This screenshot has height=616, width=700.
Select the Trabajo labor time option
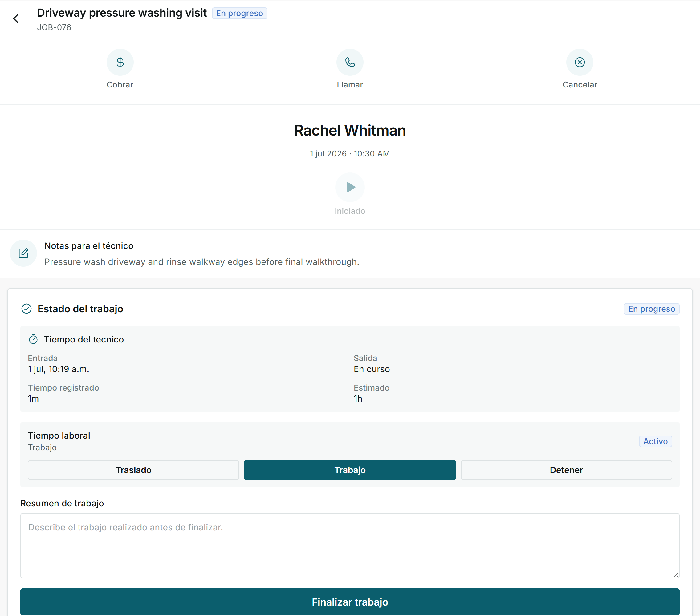click(350, 470)
